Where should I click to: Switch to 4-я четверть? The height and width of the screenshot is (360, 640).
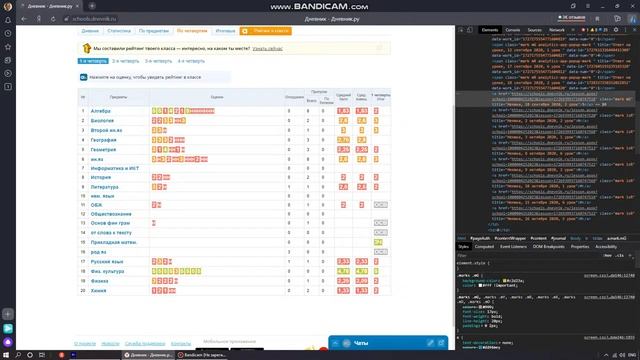[x=191, y=61]
